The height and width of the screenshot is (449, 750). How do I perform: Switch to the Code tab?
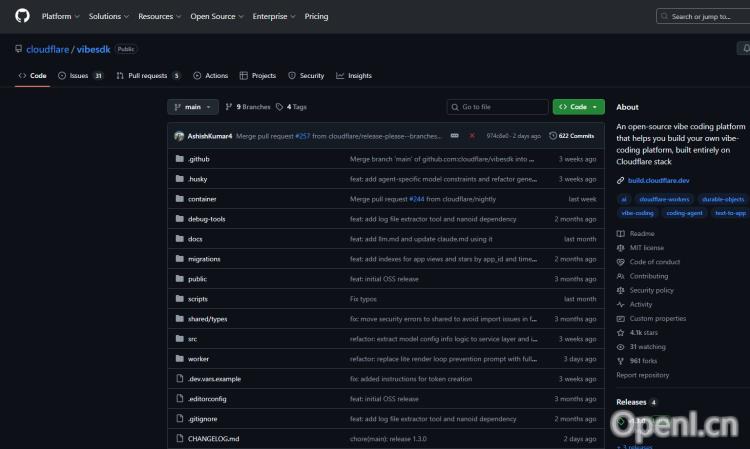click(33, 76)
